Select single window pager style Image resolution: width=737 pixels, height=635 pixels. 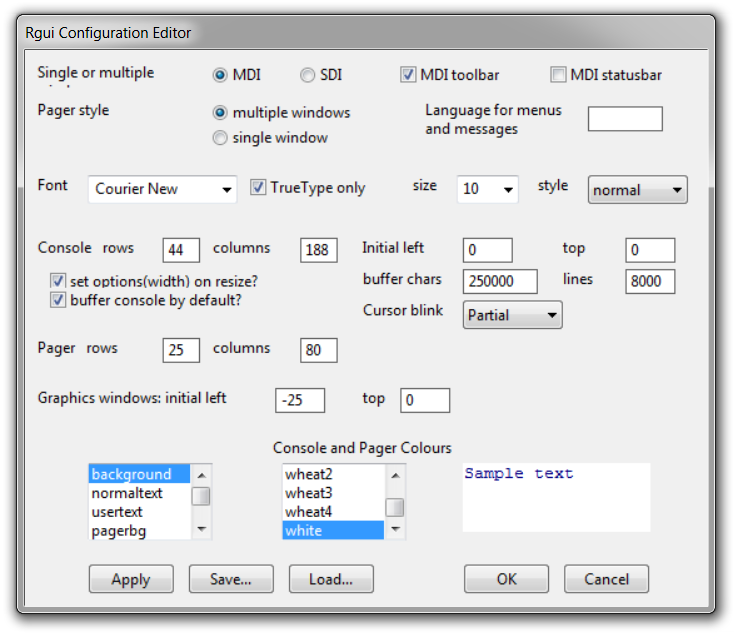[x=220, y=138]
